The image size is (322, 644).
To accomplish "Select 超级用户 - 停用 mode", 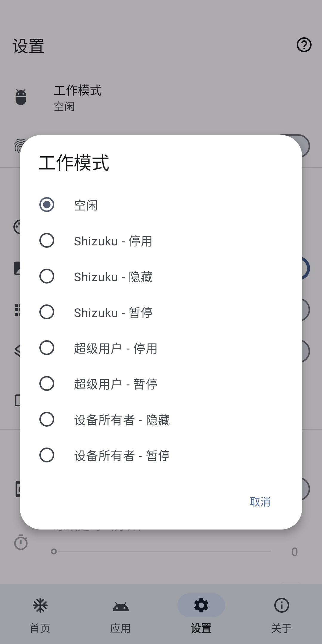I will (47, 348).
